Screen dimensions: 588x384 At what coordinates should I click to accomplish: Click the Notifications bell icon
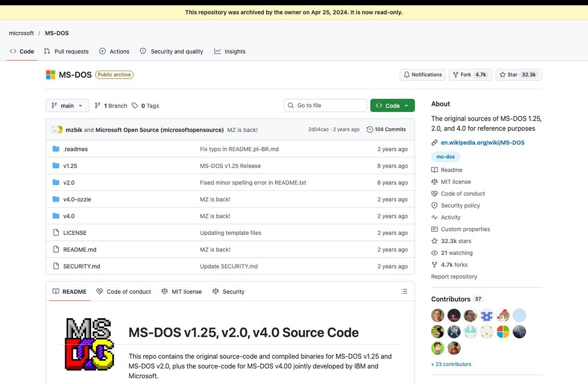click(406, 75)
